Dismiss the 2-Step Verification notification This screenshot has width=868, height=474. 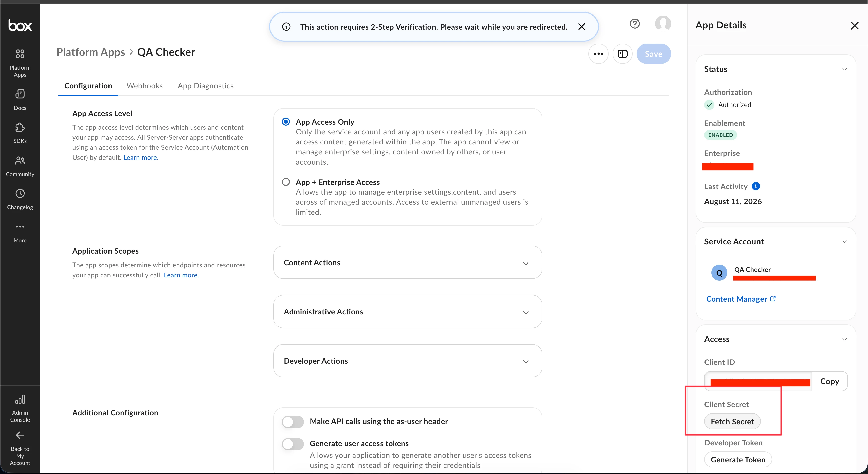tap(582, 27)
